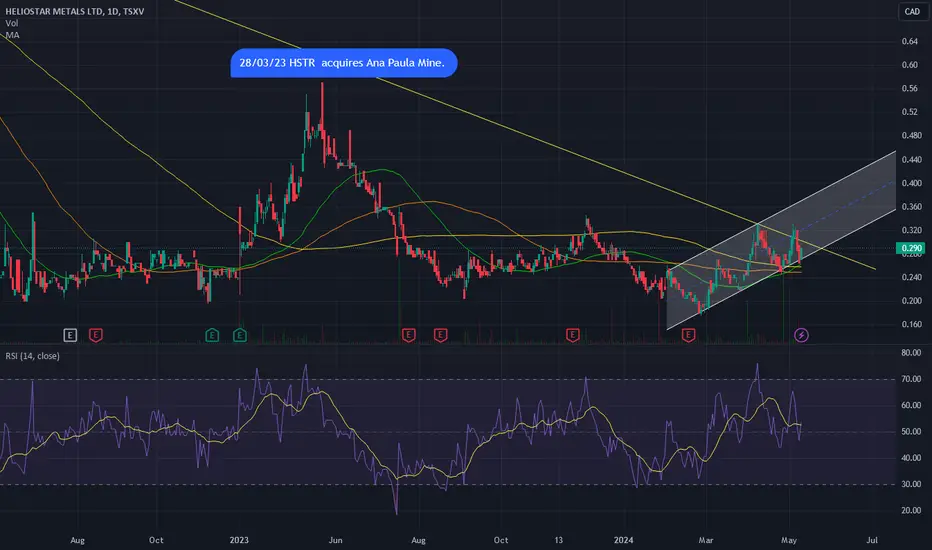Click the RSI (14, close) indicator legend
This screenshot has height=550, width=932.
(33, 356)
